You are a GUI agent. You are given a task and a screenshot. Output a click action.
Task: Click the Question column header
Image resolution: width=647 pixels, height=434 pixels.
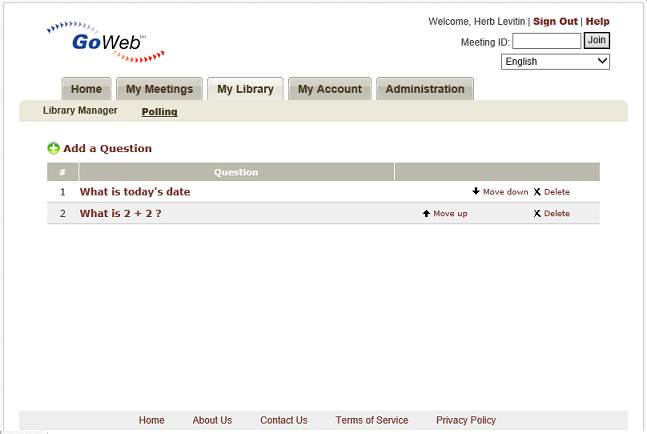click(x=236, y=172)
